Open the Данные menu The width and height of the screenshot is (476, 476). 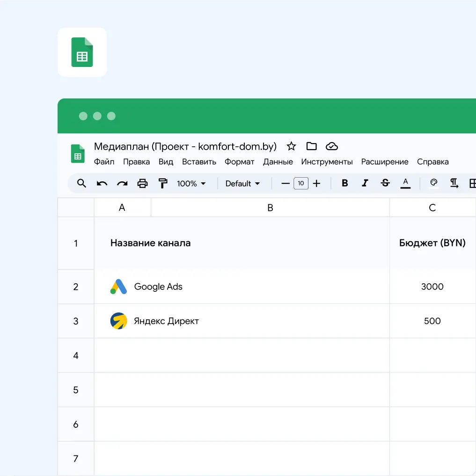tap(278, 162)
